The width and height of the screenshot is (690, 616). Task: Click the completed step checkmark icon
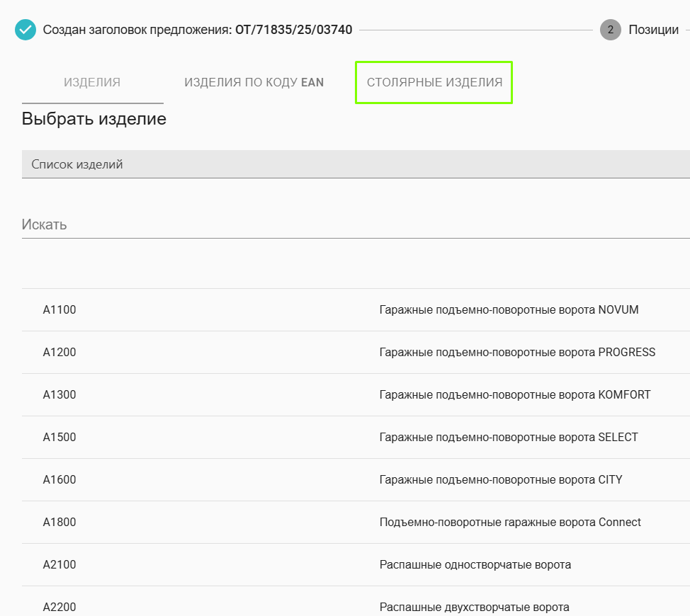[x=26, y=30]
